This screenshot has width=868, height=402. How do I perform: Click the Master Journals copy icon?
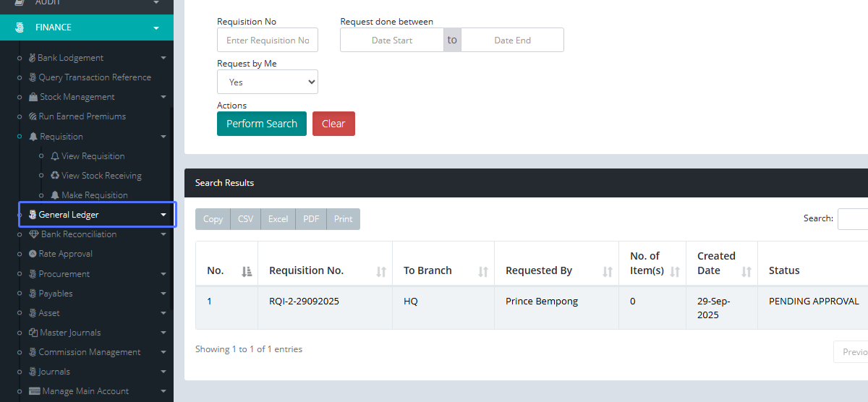[x=33, y=333]
